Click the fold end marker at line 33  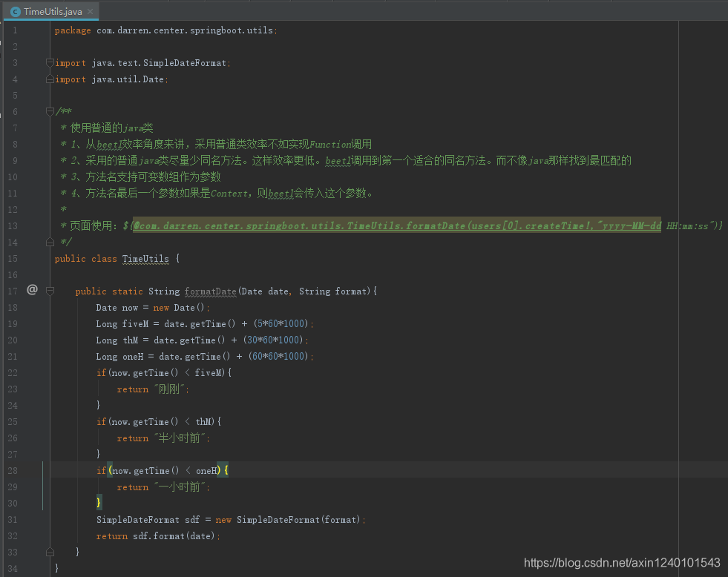pyautogui.click(x=50, y=551)
